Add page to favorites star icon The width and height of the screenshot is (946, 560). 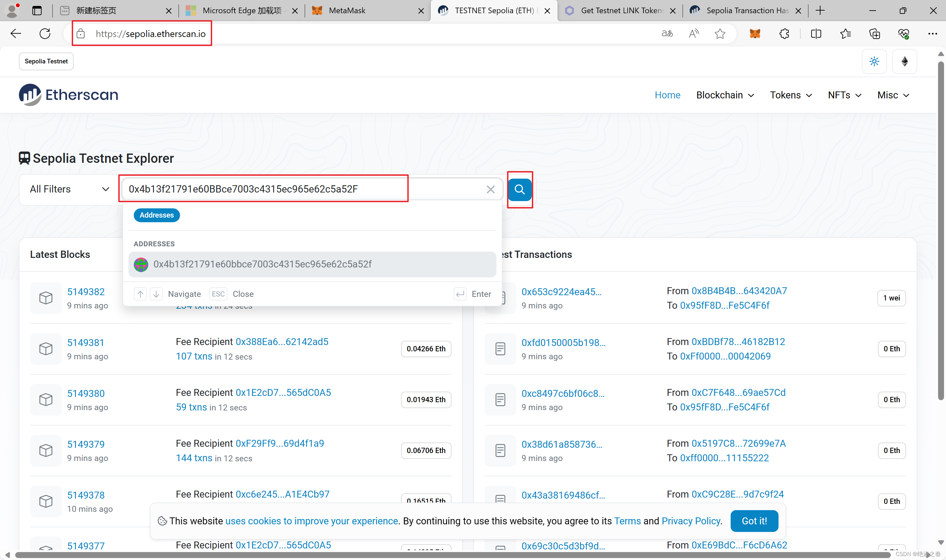720,34
